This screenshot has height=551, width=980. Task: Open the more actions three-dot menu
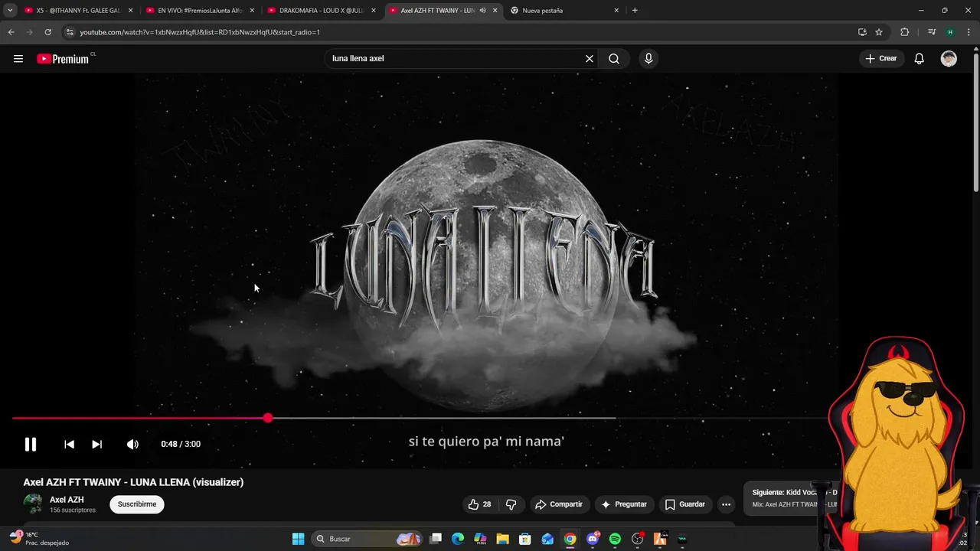(726, 504)
